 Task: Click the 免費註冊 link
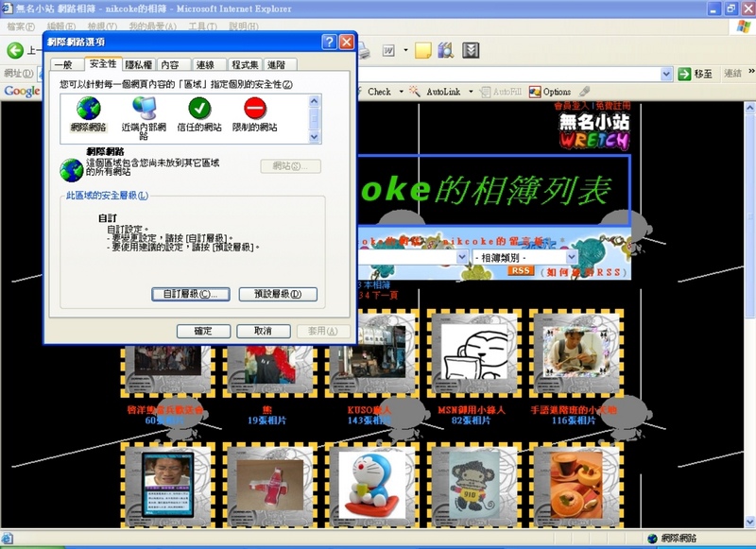point(612,106)
